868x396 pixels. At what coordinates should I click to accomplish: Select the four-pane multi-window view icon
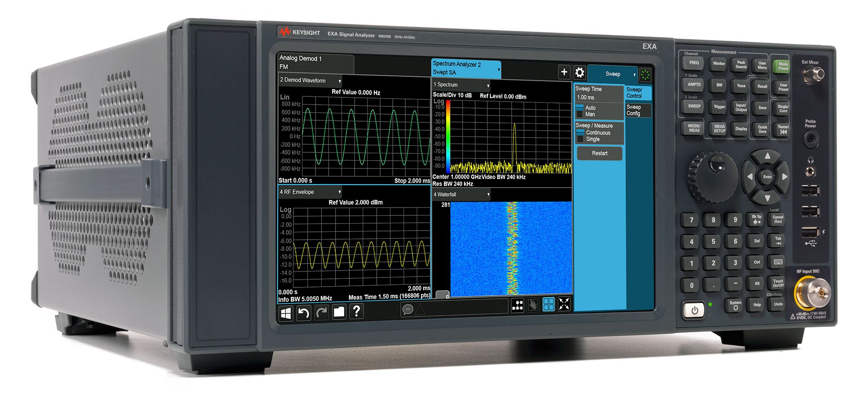(549, 304)
